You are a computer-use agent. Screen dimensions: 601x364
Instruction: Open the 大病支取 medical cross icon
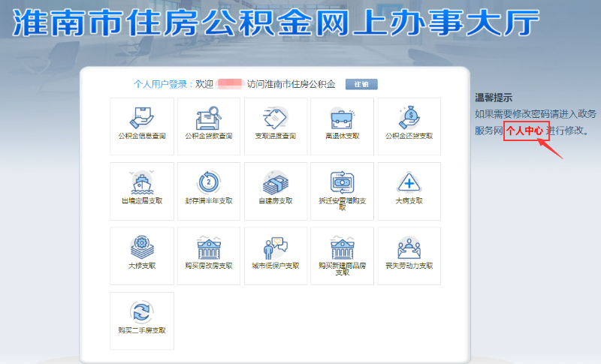[x=409, y=183]
